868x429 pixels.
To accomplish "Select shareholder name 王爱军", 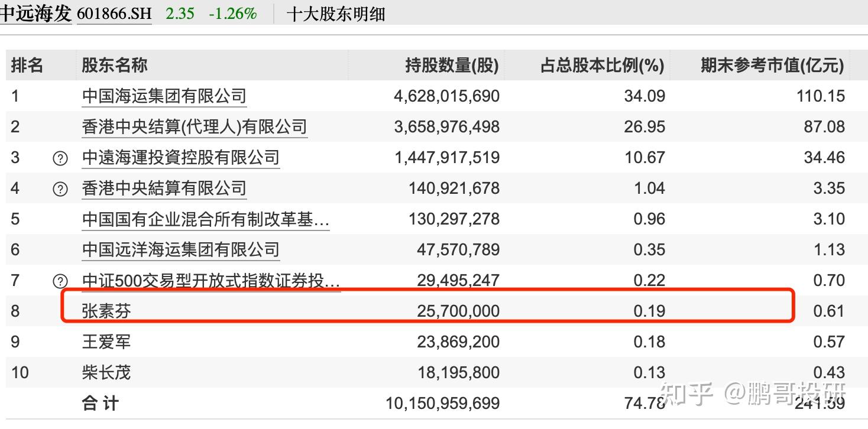I will pyautogui.click(x=106, y=342).
